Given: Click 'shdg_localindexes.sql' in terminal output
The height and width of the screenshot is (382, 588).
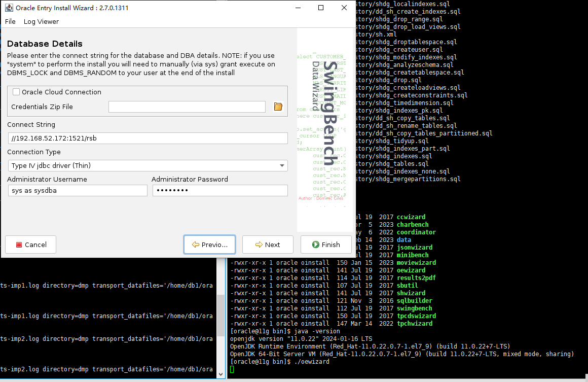Looking at the screenshot, I should pos(413,4).
